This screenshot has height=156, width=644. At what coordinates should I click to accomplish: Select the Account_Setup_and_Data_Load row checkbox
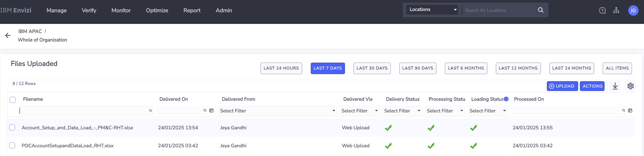[x=12, y=127]
